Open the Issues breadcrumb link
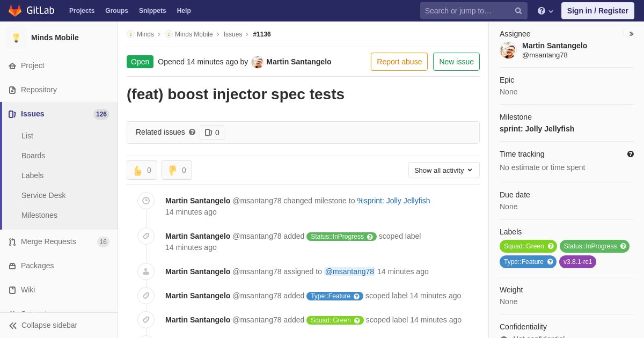 coord(233,34)
